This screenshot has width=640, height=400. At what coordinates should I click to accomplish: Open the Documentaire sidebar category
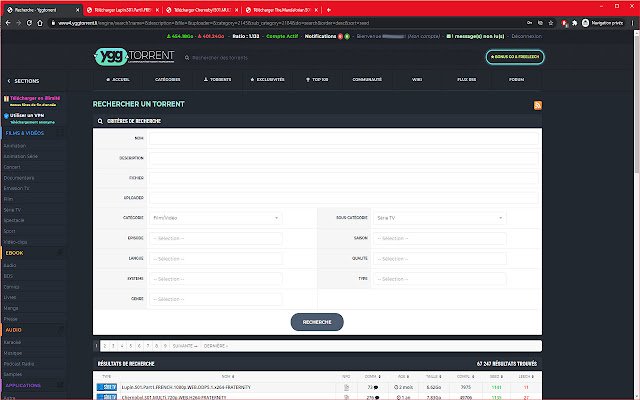point(19,178)
